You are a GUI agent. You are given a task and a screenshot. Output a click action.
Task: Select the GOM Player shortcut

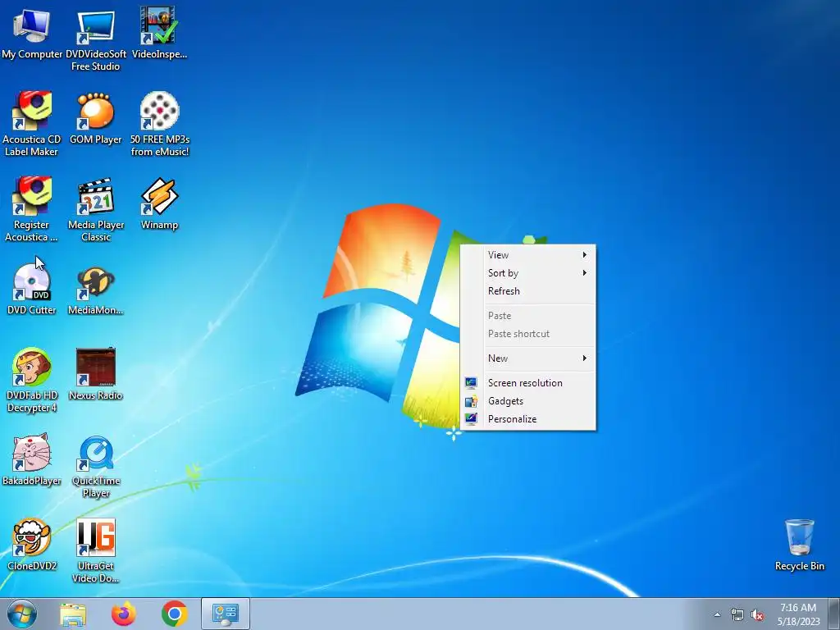point(96,118)
